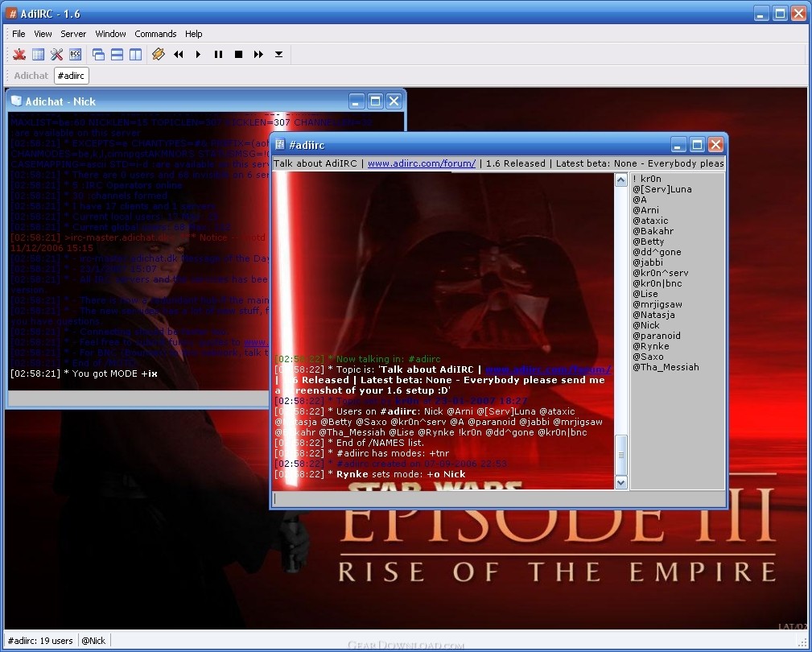
Task: Select user '! kr0n' in nick list
Action: click(647, 180)
